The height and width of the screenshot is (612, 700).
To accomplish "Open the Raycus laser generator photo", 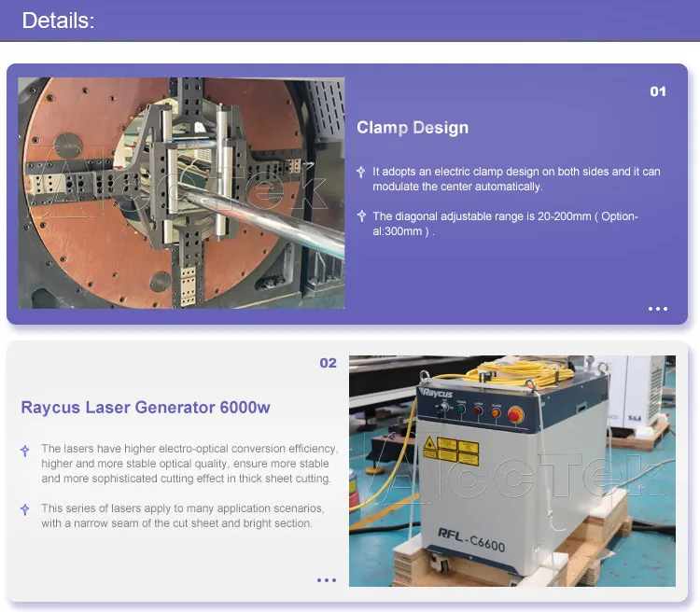I will click(512, 471).
